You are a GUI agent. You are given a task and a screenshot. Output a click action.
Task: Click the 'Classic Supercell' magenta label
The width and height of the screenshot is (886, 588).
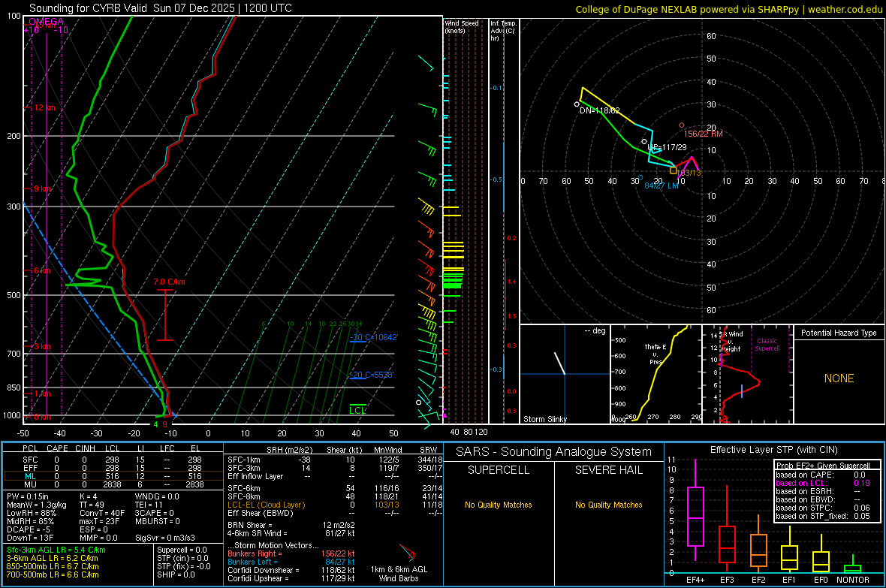[x=767, y=345]
